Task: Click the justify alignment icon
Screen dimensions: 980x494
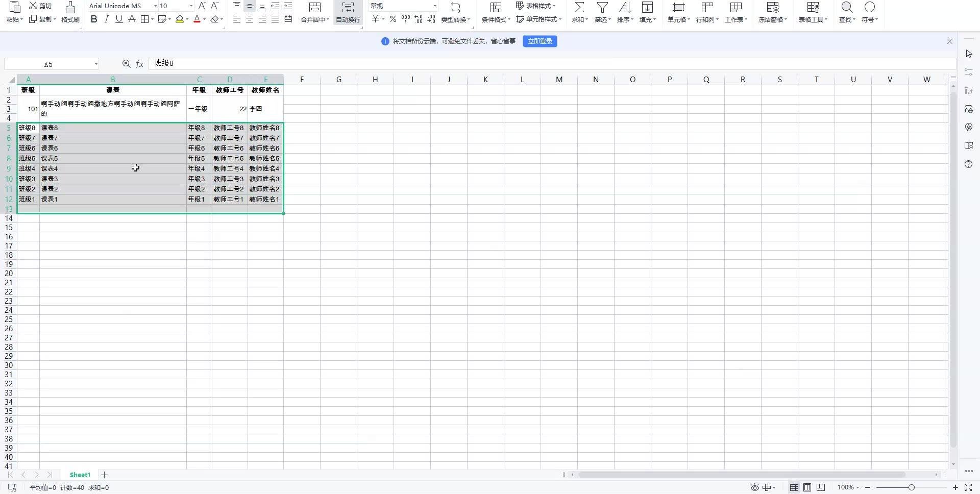Action: [x=275, y=19]
